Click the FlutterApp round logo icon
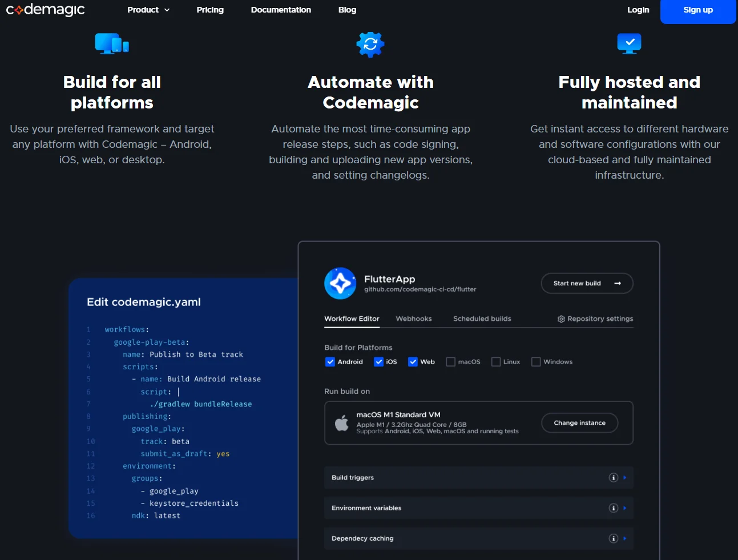 [340, 283]
